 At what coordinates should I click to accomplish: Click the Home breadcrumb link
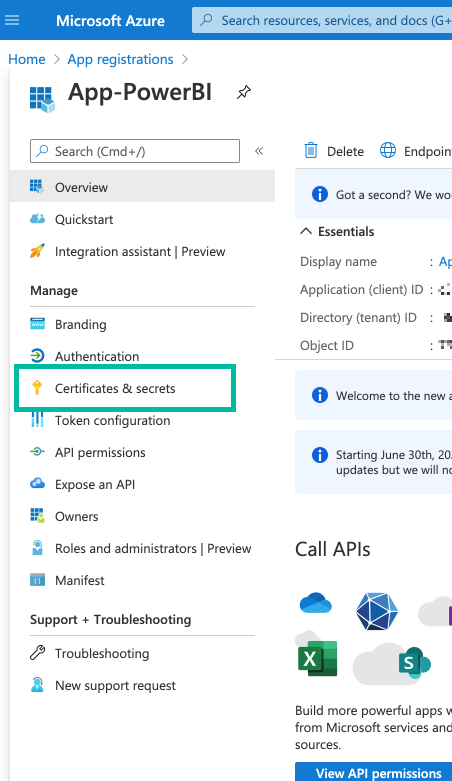click(x=26, y=59)
